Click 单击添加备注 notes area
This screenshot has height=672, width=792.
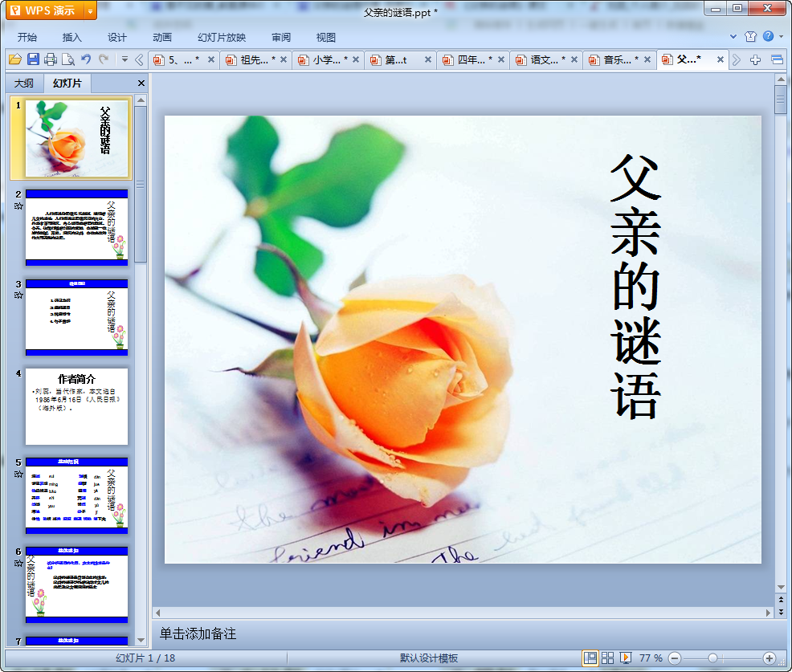click(x=466, y=634)
